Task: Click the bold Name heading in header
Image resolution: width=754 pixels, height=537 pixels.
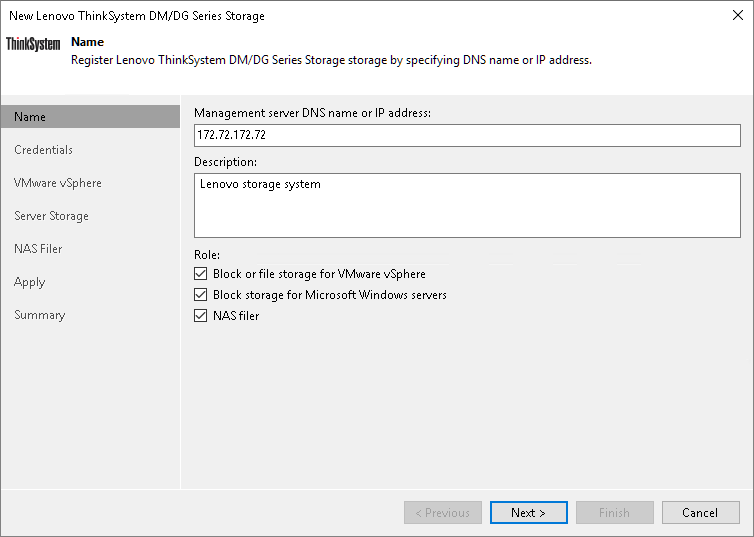Action: 88,42
